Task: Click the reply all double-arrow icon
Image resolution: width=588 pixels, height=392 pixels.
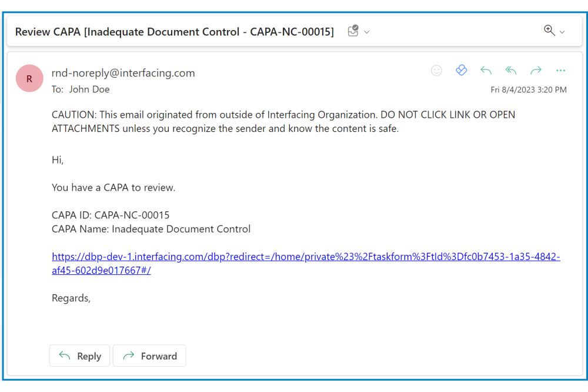Action: coord(511,71)
